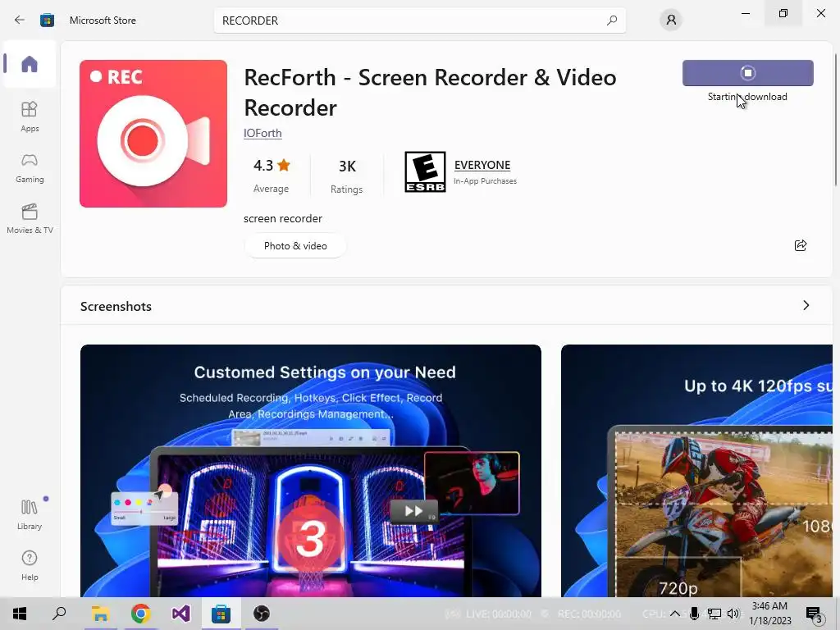Viewport: 840px width, 630px height.
Task: Click the ESRB Everyone rating badge
Action: tap(425, 172)
